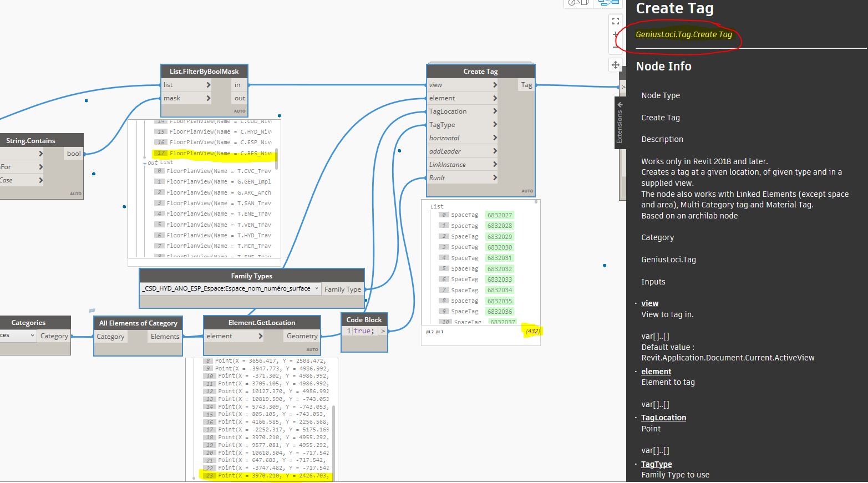The width and height of the screenshot is (868, 483).
Task: Click the Family Type output port
Action: (x=342, y=289)
